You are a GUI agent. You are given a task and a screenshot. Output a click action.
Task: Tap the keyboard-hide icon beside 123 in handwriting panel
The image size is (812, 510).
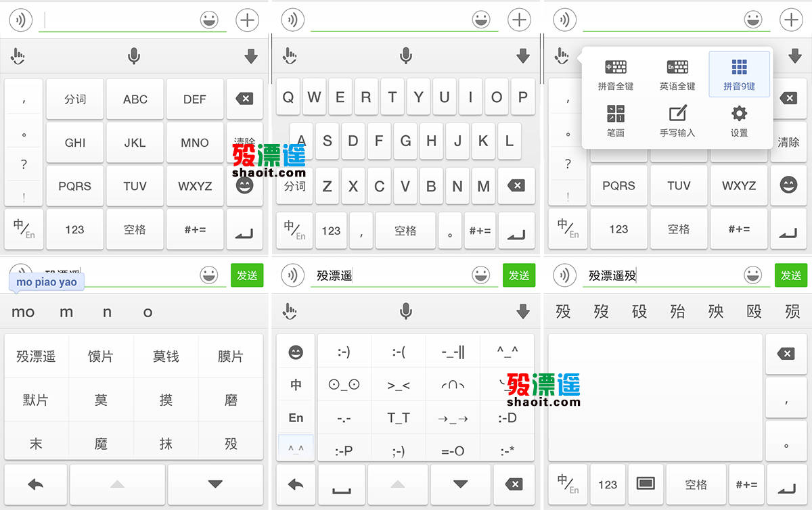pyautogui.click(x=646, y=484)
